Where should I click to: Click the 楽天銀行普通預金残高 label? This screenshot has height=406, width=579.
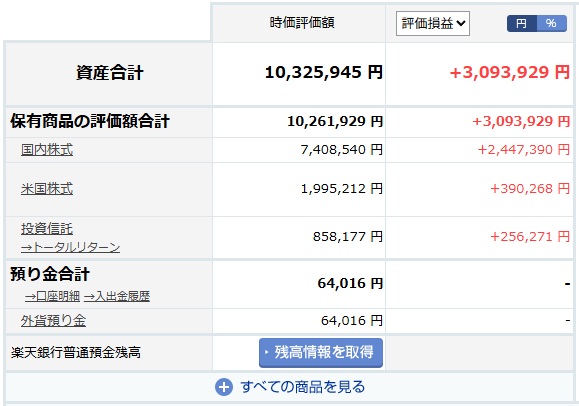click(x=76, y=352)
